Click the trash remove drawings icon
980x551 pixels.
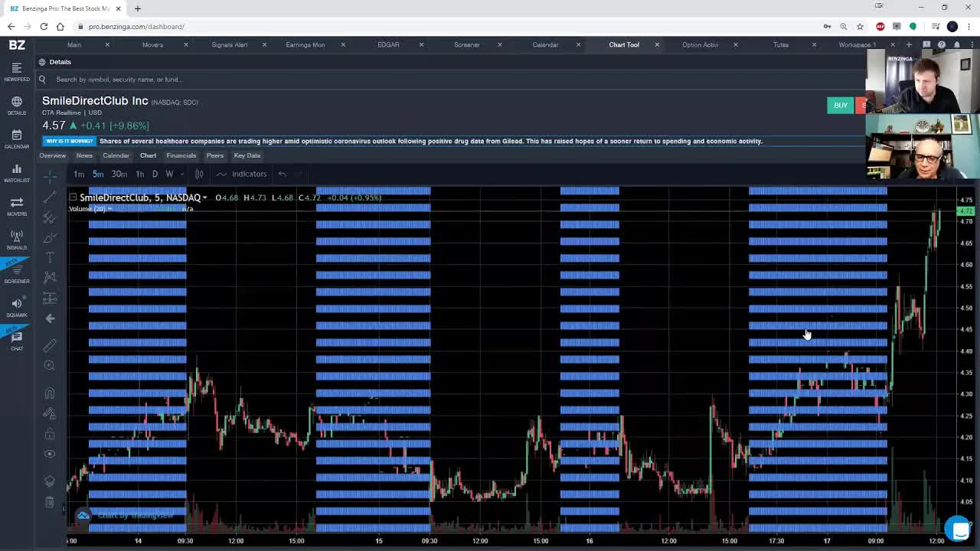pyautogui.click(x=50, y=502)
